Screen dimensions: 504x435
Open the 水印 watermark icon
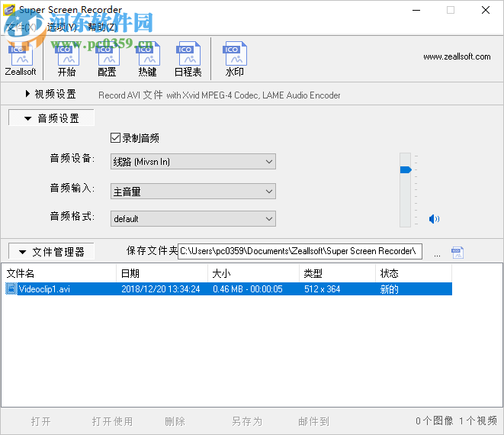(x=235, y=60)
